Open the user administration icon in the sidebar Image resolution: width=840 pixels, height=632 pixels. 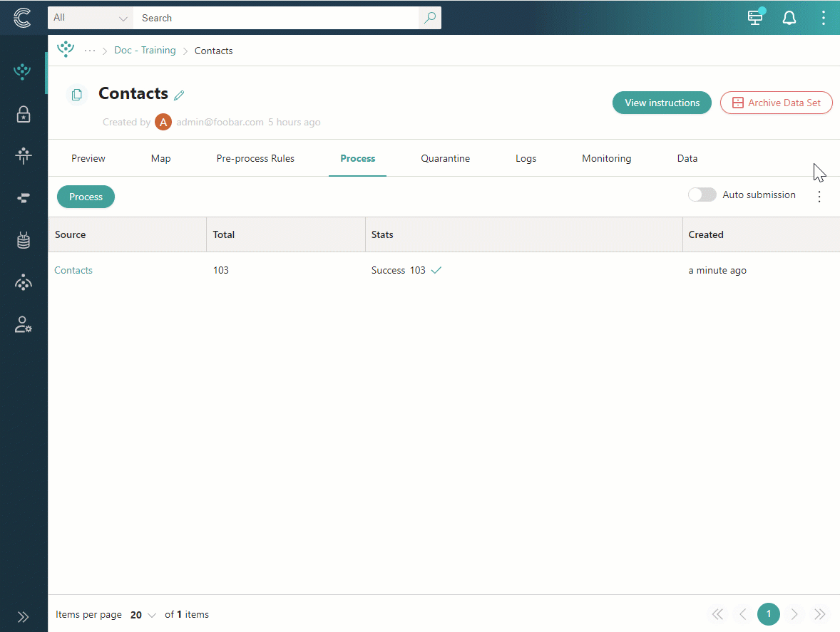click(x=24, y=324)
